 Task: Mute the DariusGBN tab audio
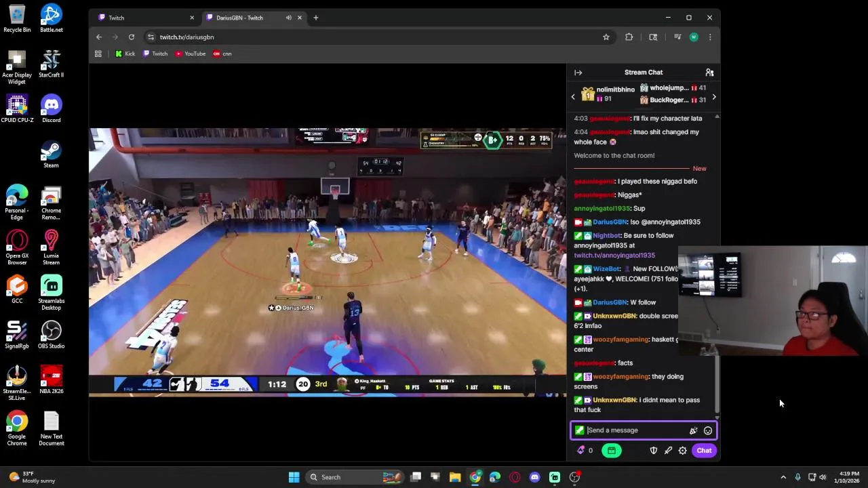[289, 18]
